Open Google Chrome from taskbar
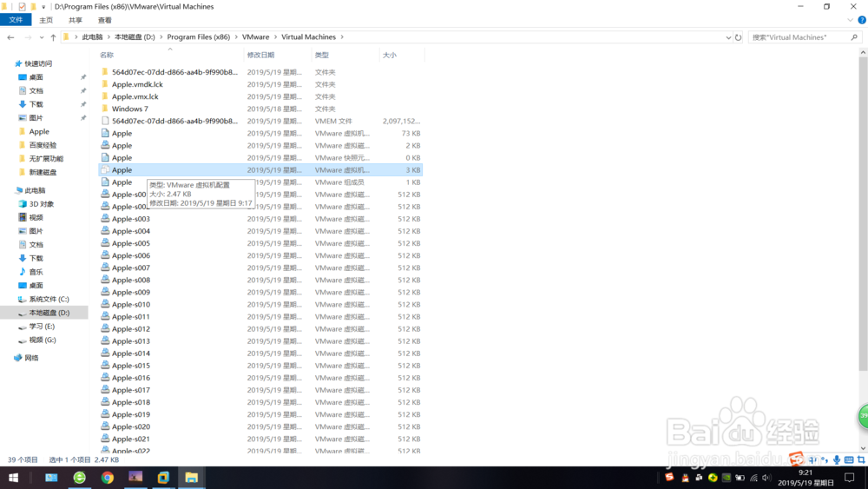The width and height of the screenshot is (868, 489). (108, 478)
